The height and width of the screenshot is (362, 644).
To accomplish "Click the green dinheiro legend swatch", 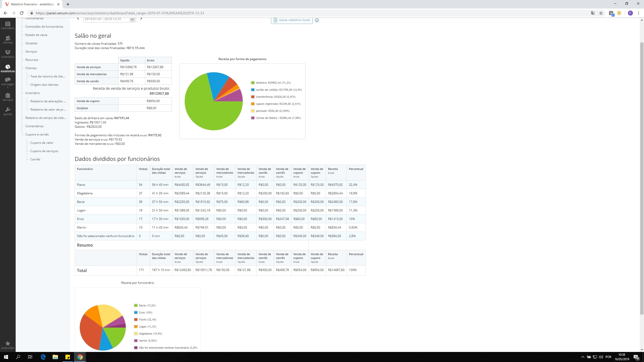I will (253, 83).
